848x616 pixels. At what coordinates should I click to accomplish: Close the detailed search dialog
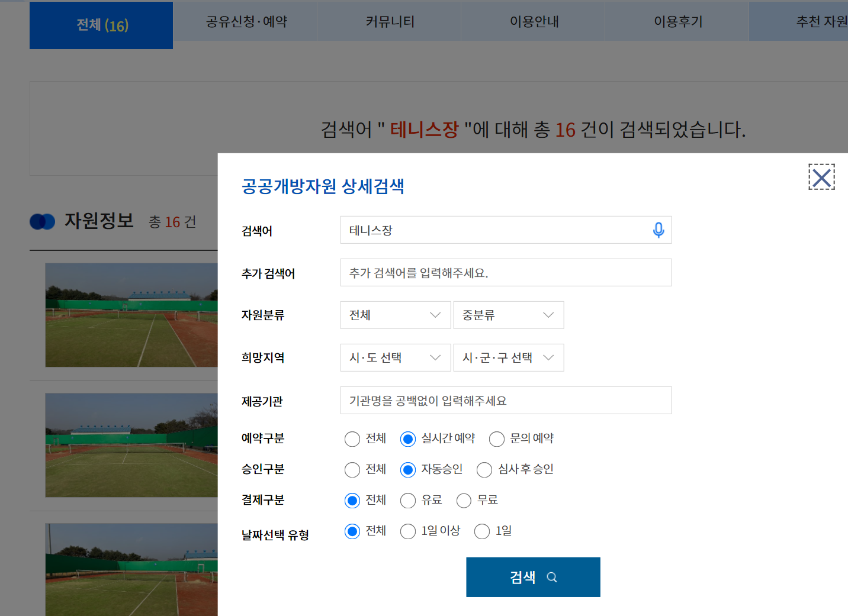pyautogui.click(x=821, y=177)
